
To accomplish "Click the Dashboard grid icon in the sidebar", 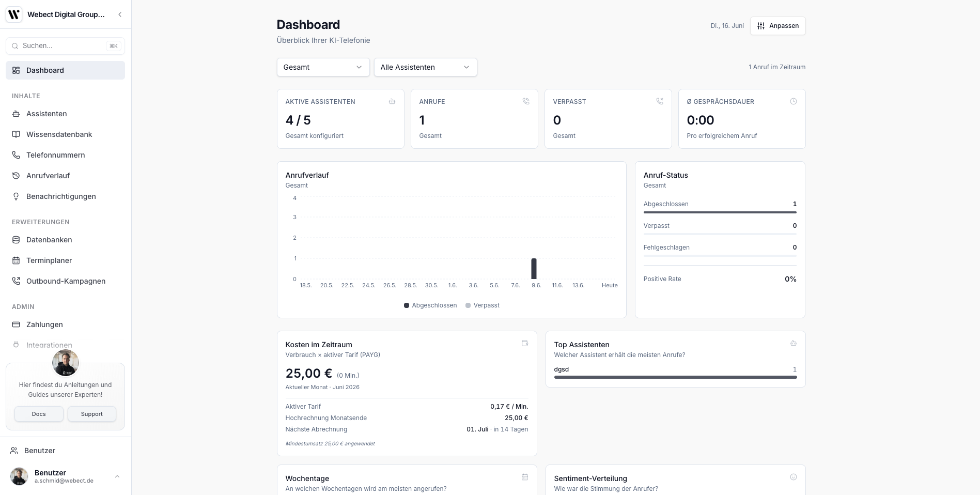I will 16,70.
